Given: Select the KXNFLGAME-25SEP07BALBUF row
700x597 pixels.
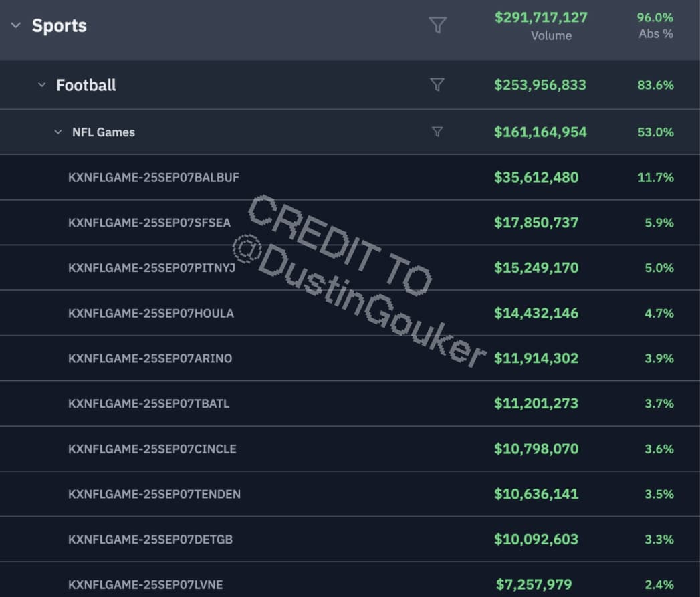Looking at the screenshot, I should pos(154,177).
